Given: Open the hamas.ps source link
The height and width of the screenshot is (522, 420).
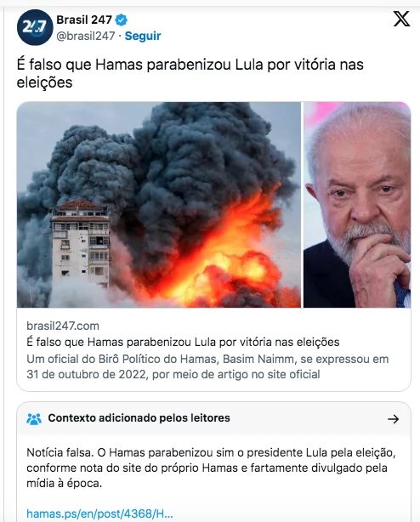Looking at the screenshot, I should [99, 513].
